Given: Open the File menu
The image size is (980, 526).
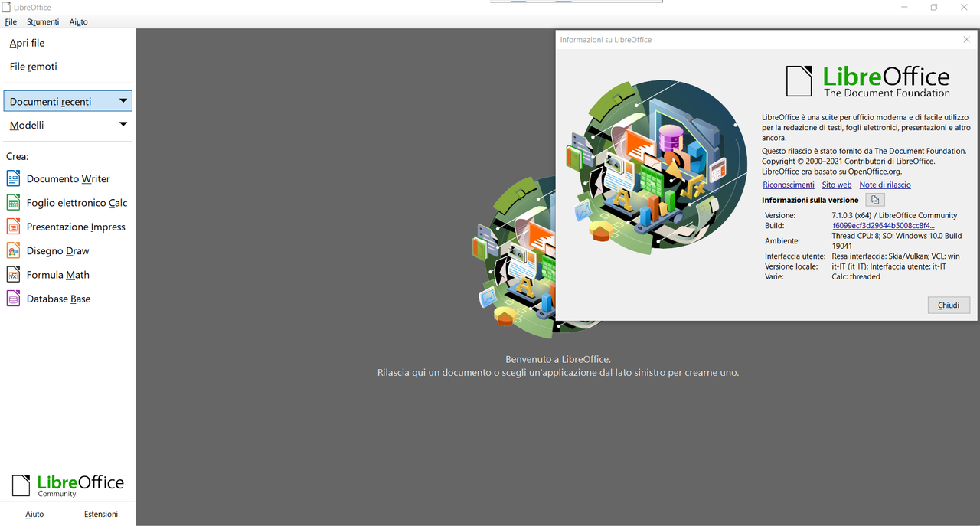Looking at the screenshot, I should pyautogui.click(x=11, y=22).
